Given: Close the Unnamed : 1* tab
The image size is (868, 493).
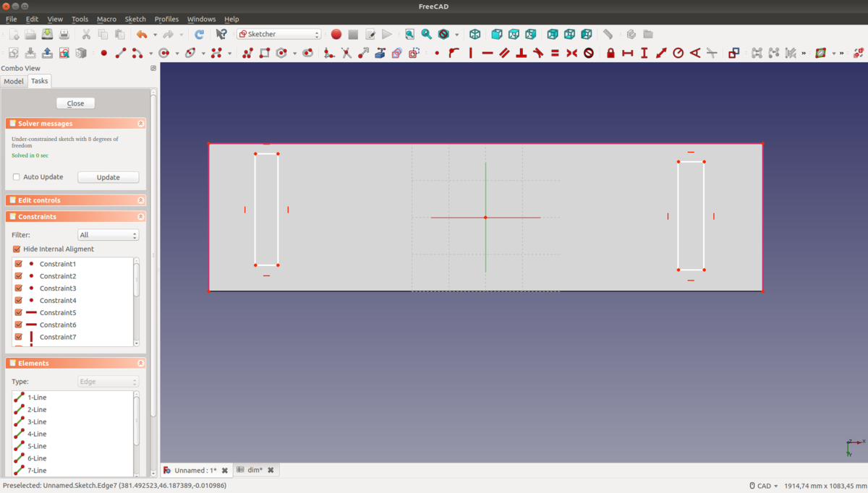Looking at the screenshot, I should [x=224, y=471].
